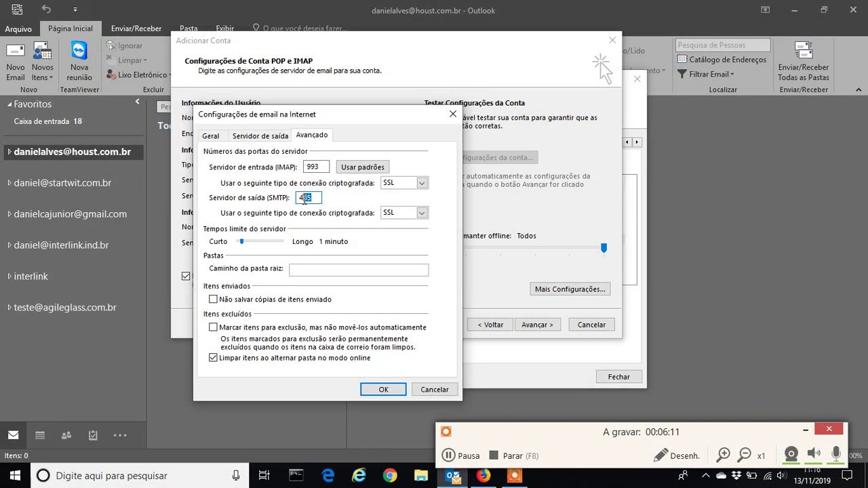Select the Avançado tab
868x488 pixels.
(312, 135)
